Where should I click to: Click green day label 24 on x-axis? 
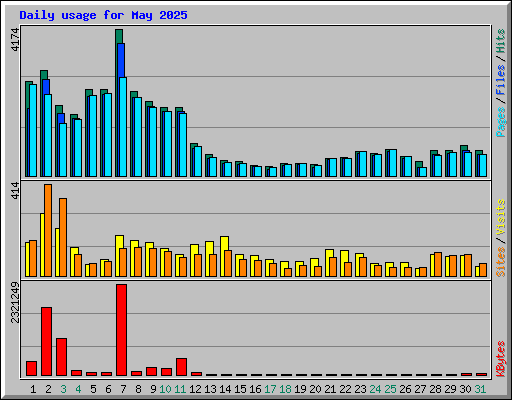pyautogui.click(x=375, y=389)
